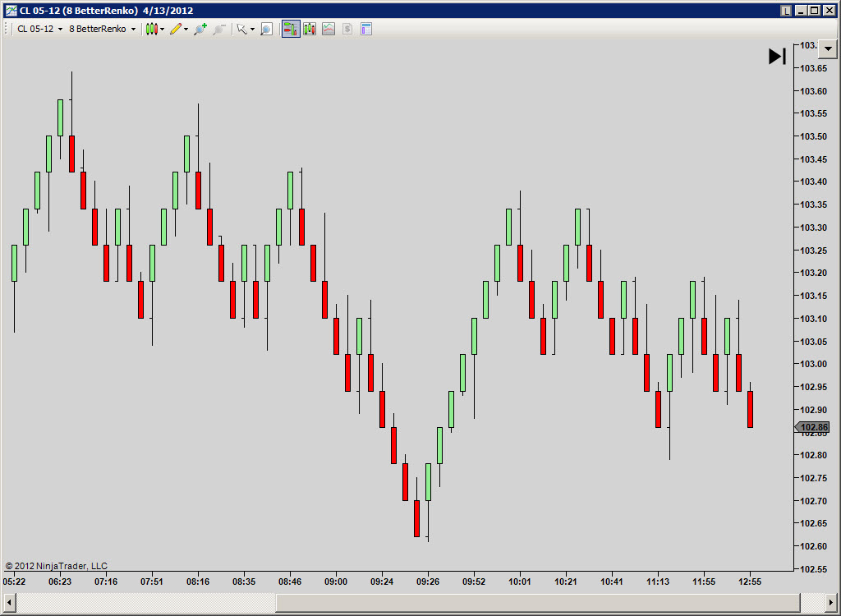Image resolution: width=841 pixels, height=616 pixels.
Task: Click the 06:23 time axis label
Action: point(60,582)
